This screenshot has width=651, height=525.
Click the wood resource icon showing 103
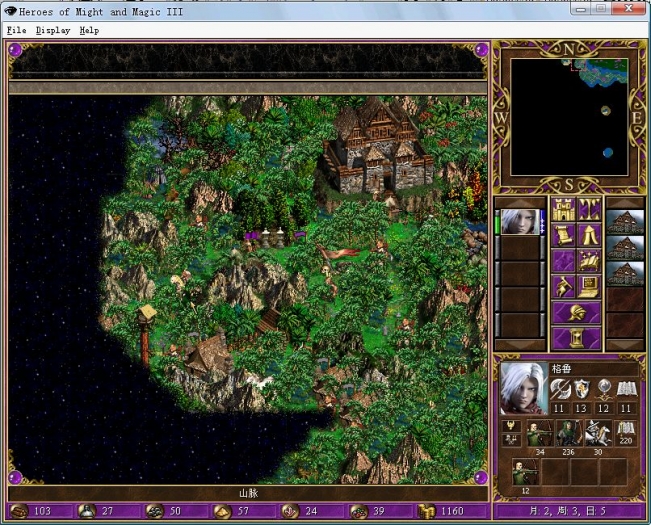(19, 511)
